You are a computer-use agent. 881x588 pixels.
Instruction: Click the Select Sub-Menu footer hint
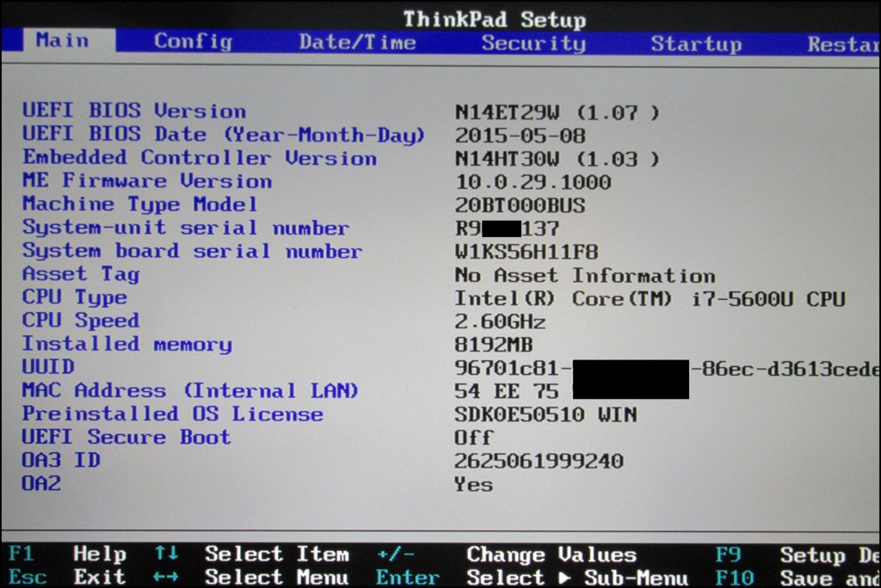[577, 578]
